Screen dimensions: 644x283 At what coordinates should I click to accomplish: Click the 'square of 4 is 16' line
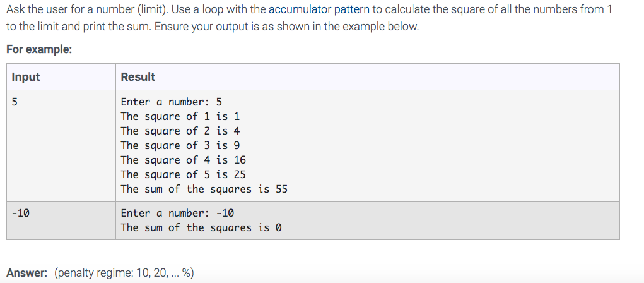click(183, 160)
